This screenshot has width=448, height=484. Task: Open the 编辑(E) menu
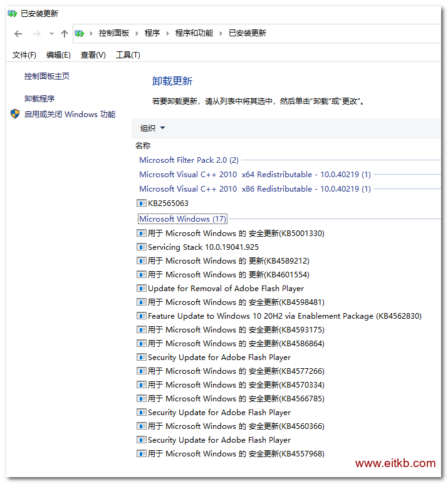(58, 55)
